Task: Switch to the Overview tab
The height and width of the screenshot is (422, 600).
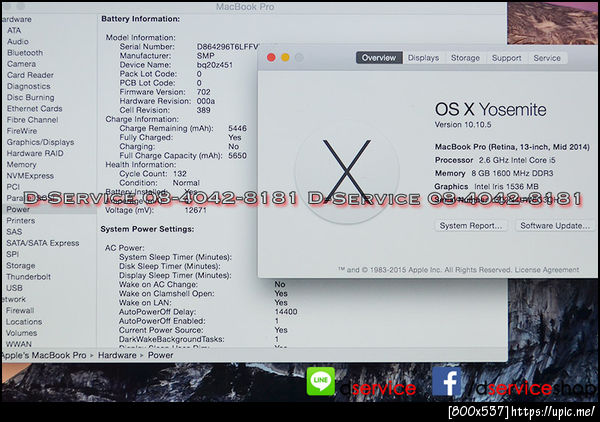Action: [379, 58]
